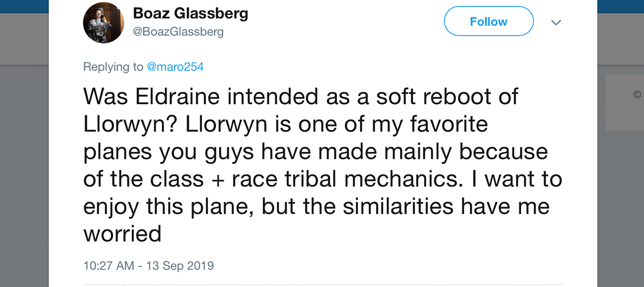This screenshot has width=644, height=287.
Task: Select the word "worried" in the tweet
Action: [x=122, y=234]
